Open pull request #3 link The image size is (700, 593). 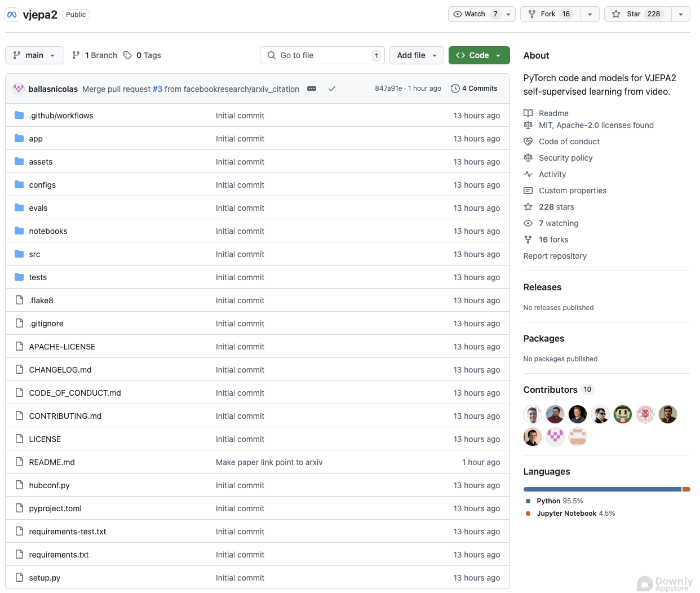(x=157, y=89)
